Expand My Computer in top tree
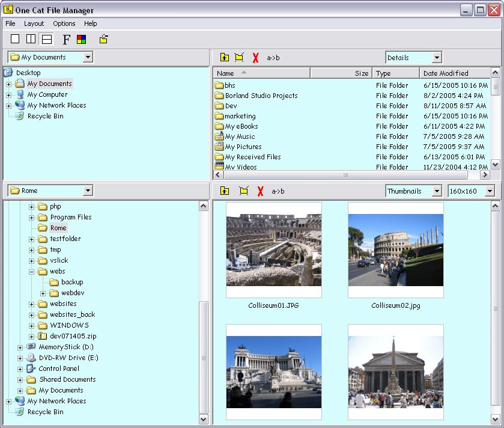 (x=8, y=95)
